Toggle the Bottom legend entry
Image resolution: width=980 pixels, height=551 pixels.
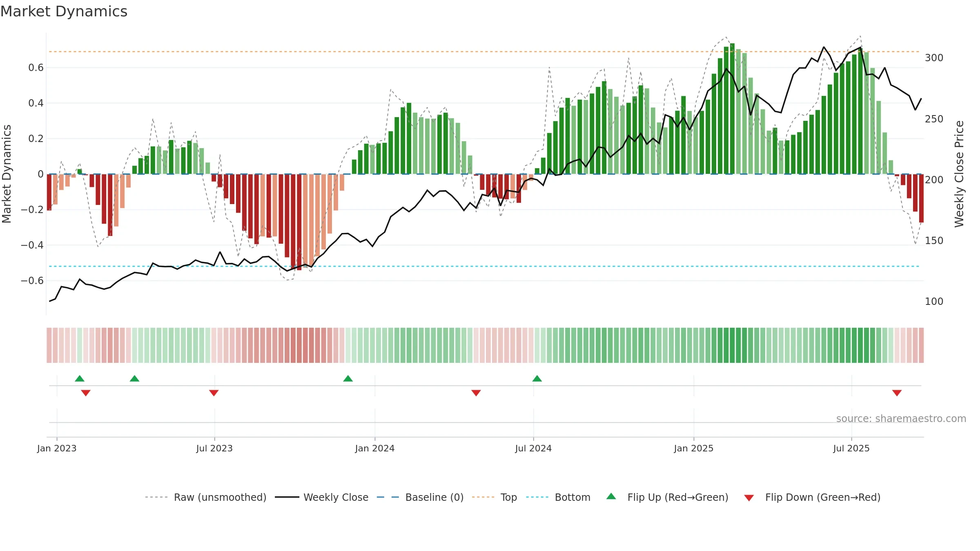point(558,497)
